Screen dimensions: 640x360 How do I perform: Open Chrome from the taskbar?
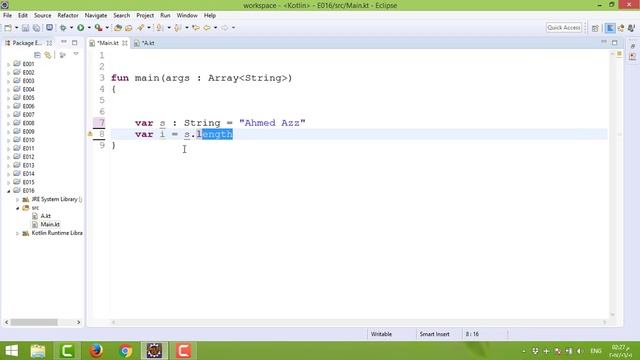coord(126,351)
